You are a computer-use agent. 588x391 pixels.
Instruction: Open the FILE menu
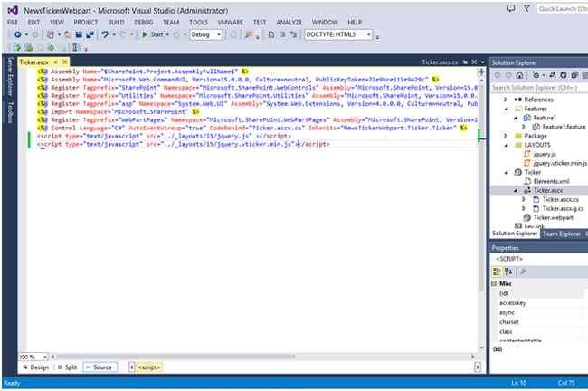click(x=13, y=22)
